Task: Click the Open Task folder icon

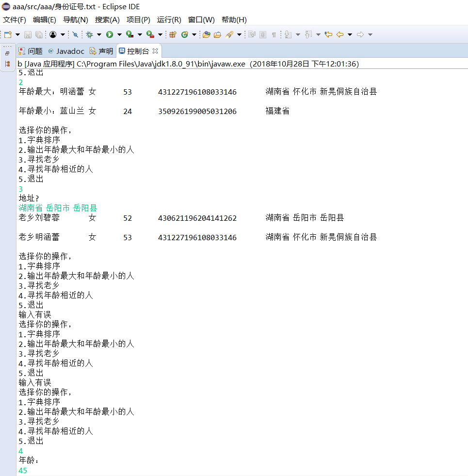Action: coord(218,34)
